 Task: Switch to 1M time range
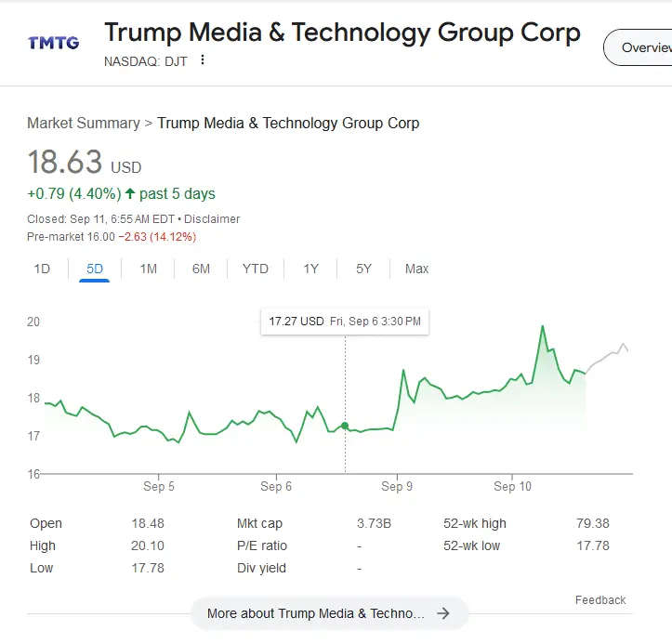[149, 269]
